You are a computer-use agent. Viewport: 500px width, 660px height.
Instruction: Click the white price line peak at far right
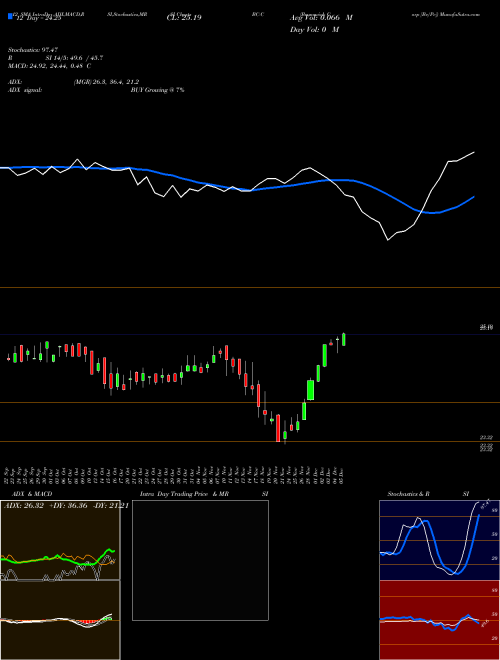coord(474,152)
